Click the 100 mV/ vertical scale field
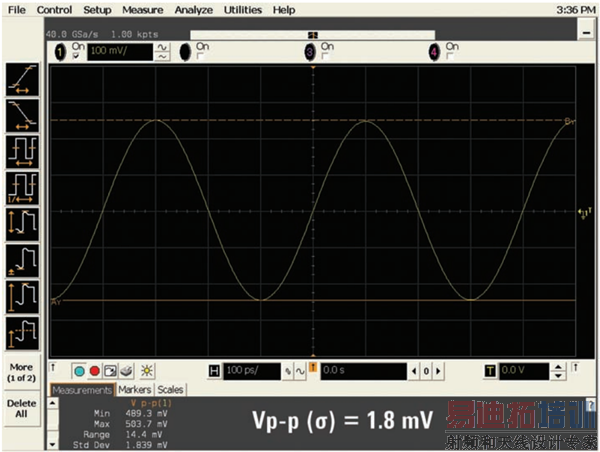The image size is (600, 452). [120, 52]
